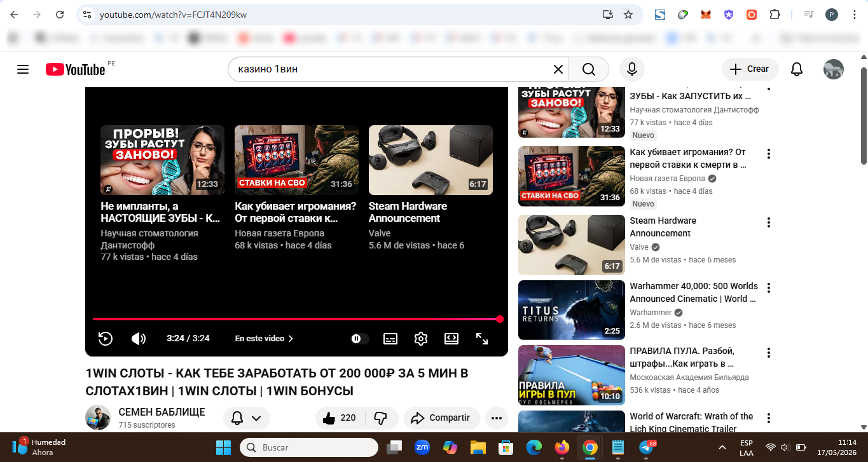
Task: Open File Explorer from the taskbar
Action: point(478,447)
